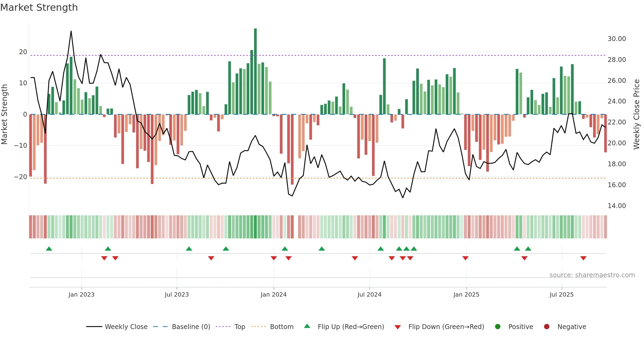Click the green Flip Up legend triangle
The width and height of the screenshot is (644, 362).
pos(307,326)
